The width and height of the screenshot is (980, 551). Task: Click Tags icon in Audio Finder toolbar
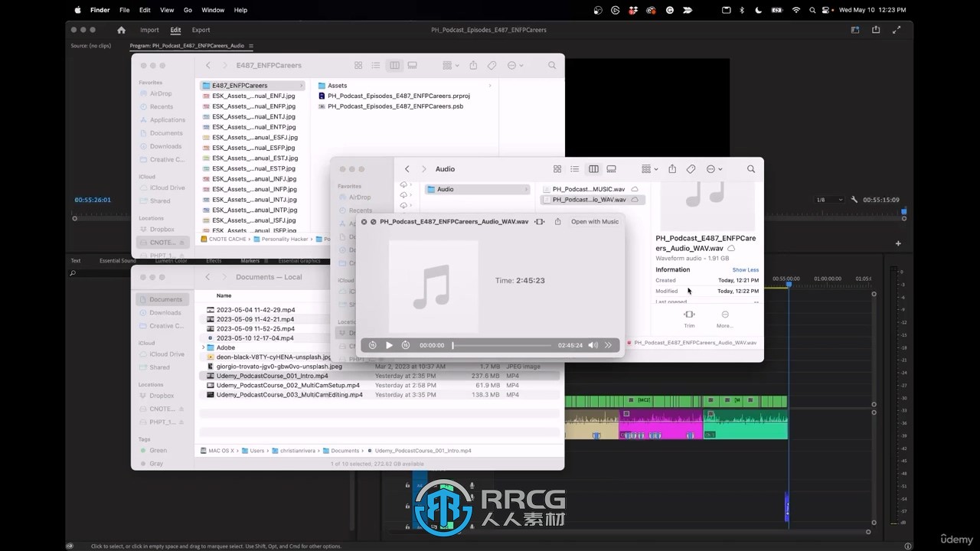click(x=691, y=169)
